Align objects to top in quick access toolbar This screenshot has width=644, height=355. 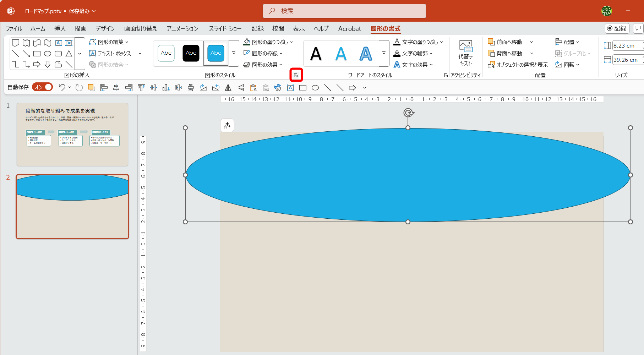pyautogui.click(x=141, y=88)
